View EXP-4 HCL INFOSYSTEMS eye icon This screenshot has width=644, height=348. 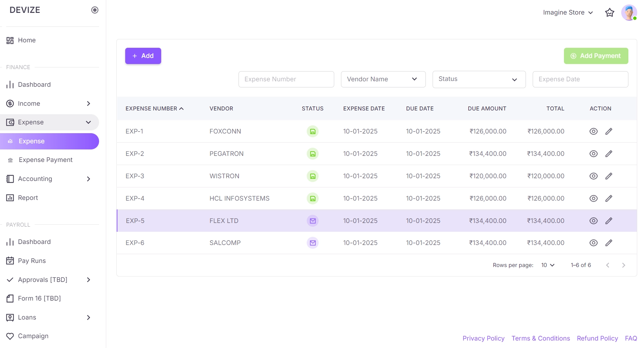pos(593,199)
